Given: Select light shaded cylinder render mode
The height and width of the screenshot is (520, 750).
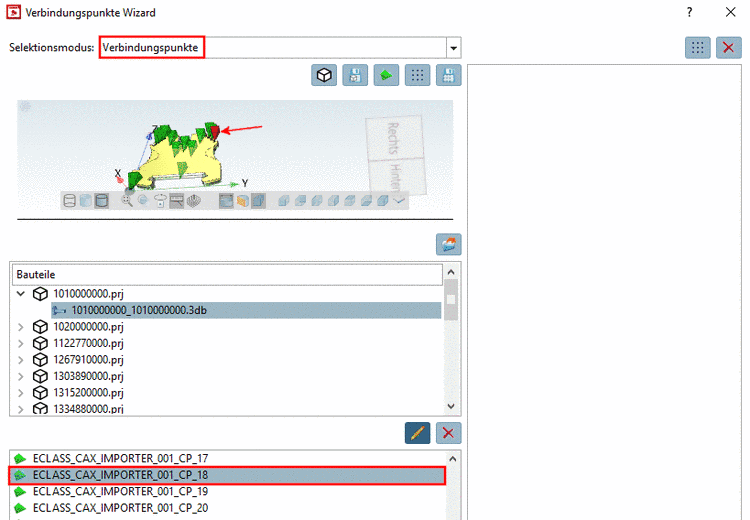Looking at the screenshot, I should pos(86,201).
